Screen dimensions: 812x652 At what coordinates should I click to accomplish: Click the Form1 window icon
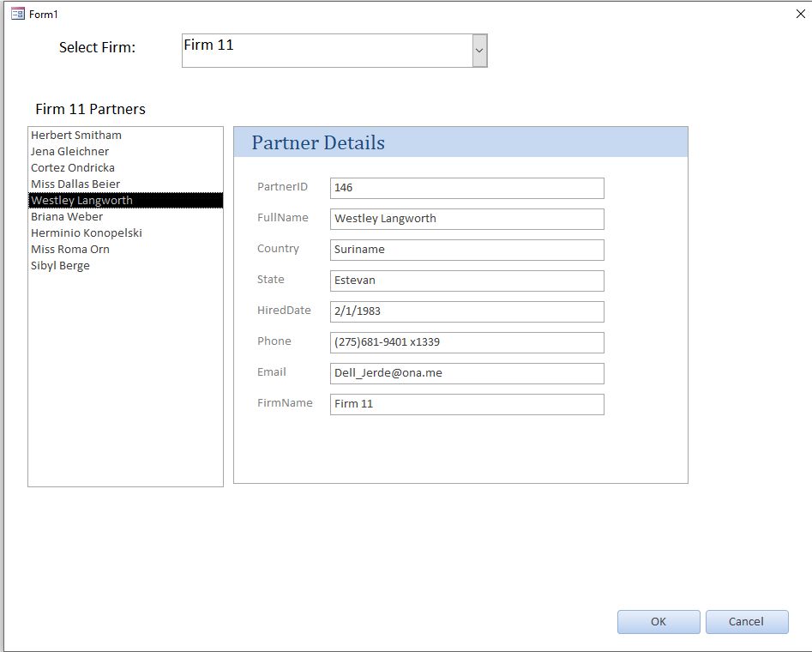[x=18, y=14]
